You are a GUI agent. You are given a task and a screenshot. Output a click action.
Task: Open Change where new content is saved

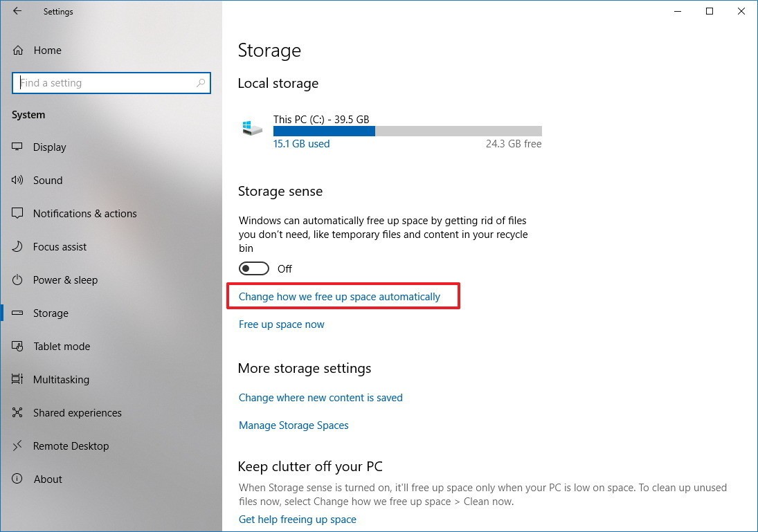click(321, 398)
